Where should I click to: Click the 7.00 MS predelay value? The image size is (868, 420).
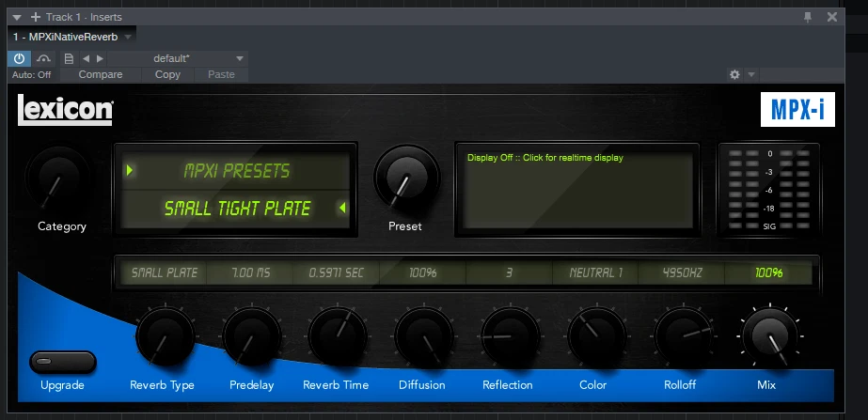pos(250,272)
